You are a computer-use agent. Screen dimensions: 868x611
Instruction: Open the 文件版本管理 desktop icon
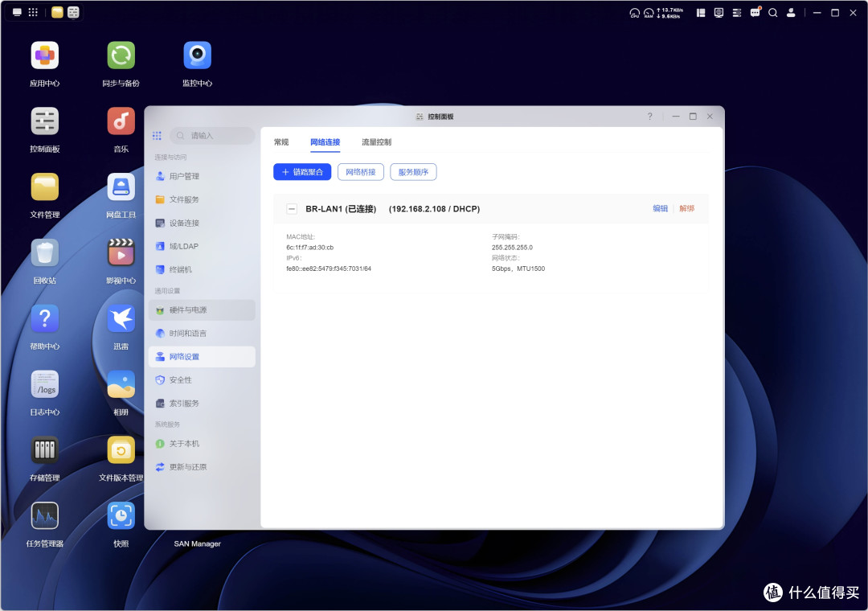[121, 450]
